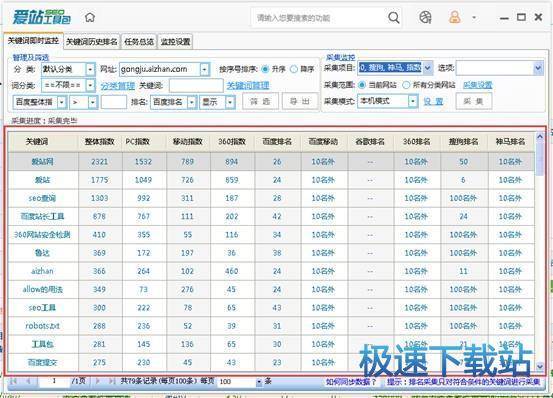Click the scroll-down arrow of table scrollbar
The width and height of the screenshot is (553, 398).
540,367
